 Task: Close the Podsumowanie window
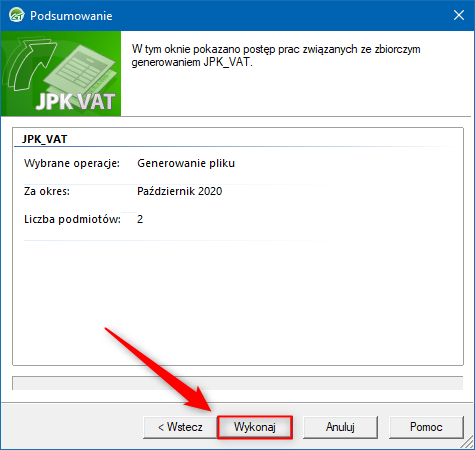459,15
